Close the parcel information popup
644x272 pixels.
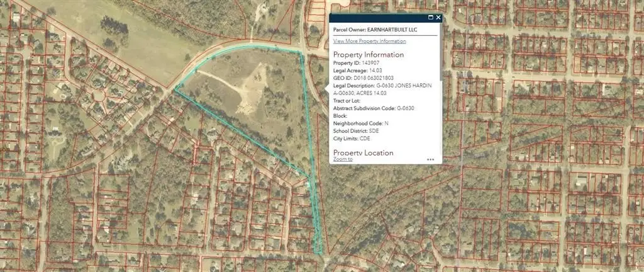pos(438,18)
